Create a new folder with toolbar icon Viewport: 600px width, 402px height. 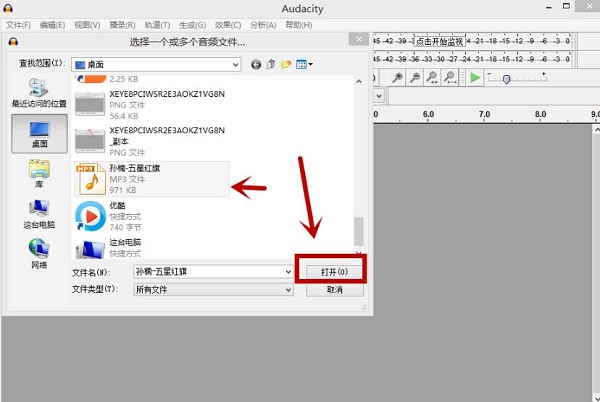286,64
